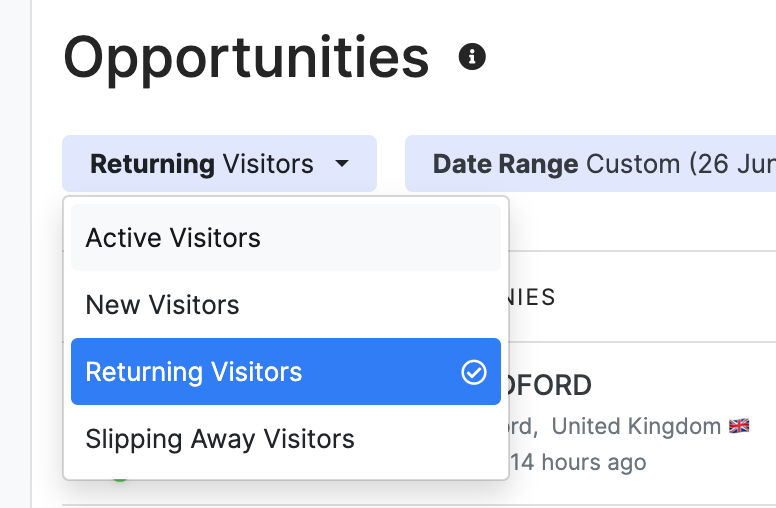Open the Returning Visitors filter dropdown

coord(219,163)
